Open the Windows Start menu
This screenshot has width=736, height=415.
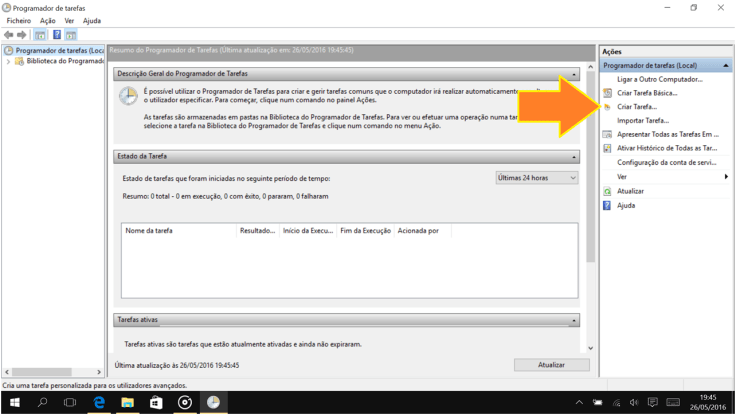[x=14, y=402]
